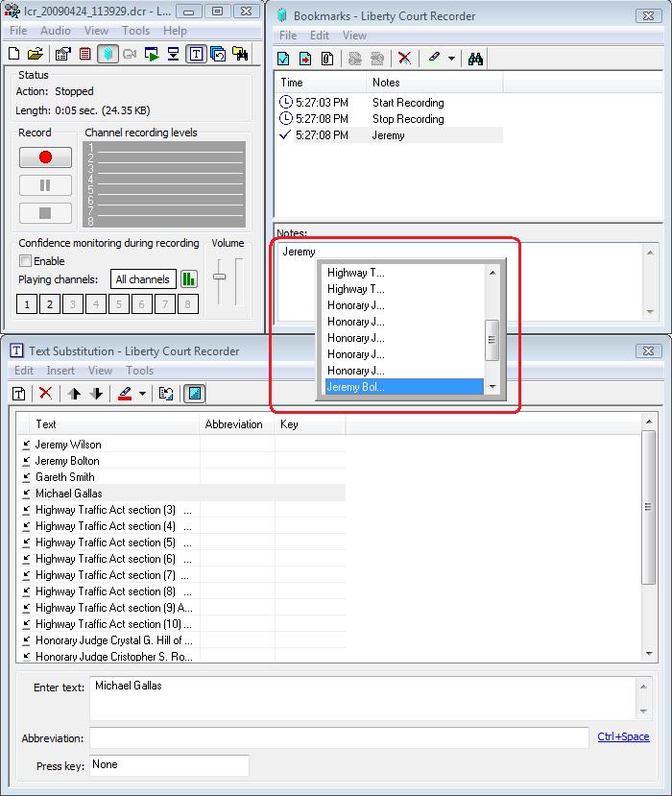672x796 pixels.
Task: Toggle playing channel 7 button
Action: coord(165,304)
